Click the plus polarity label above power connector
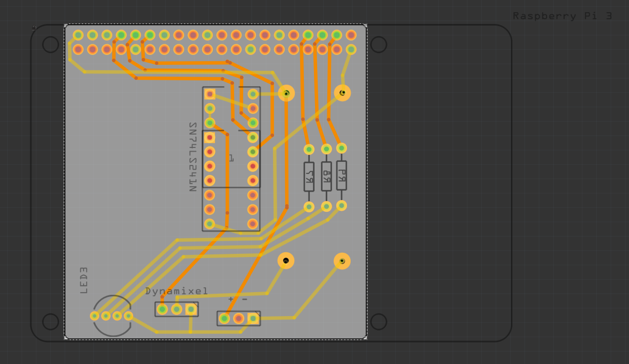 (x=231, y=299)
